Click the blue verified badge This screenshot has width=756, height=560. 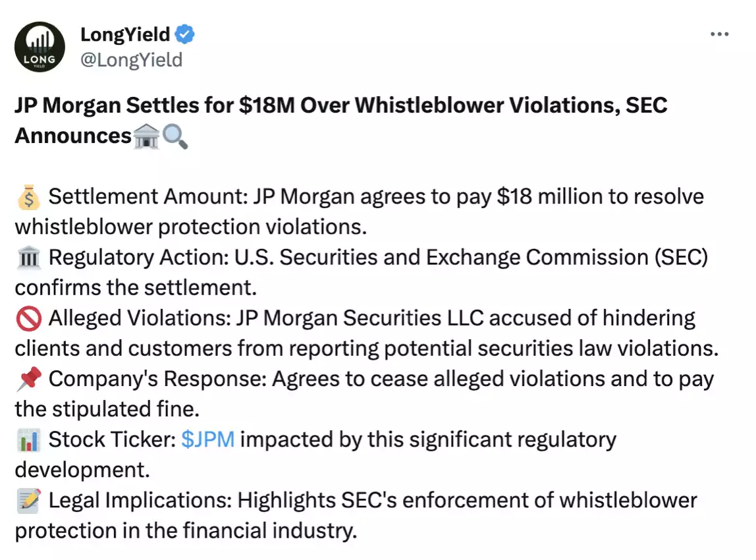point(185,34)
